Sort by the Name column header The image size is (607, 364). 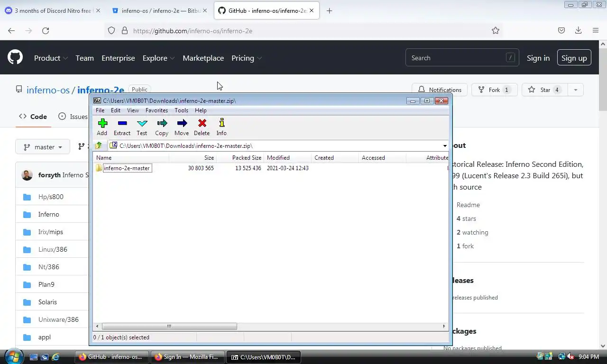point(131,158)
